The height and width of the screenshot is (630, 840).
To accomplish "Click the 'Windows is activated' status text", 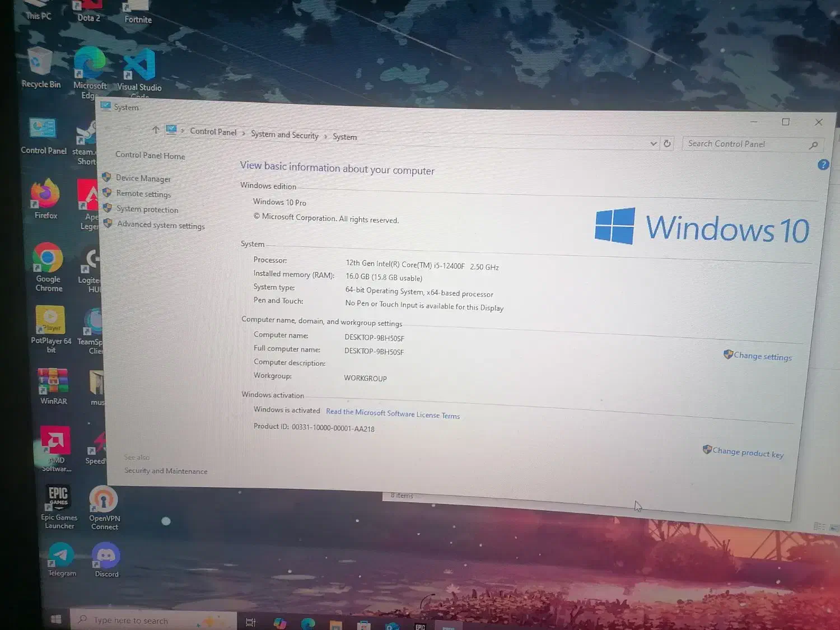I will pyautogui.click(x=287, y=410).
